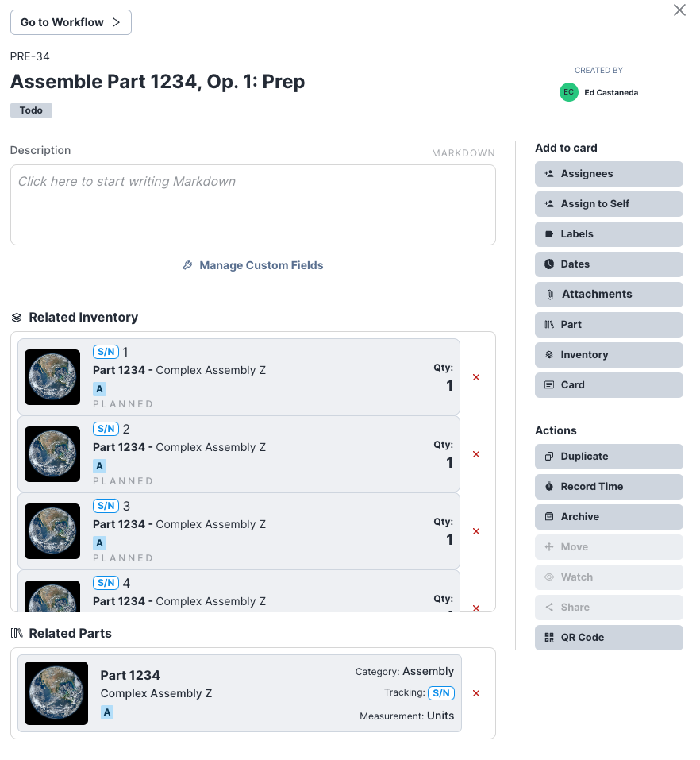Click the Duplicate action icon
This screenshot has width=700, height=760.
pyautogui.click(x=548, y=456)
